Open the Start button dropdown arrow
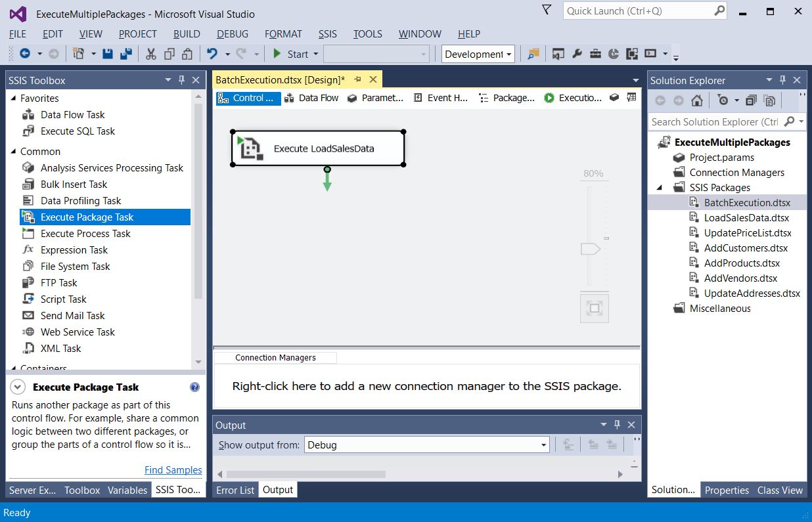Viewport: 812px width, 522px height. tap(316, 54)
